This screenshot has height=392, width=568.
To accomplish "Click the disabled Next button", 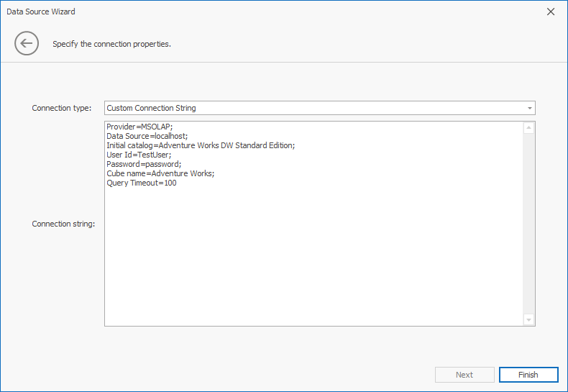I will [x=464, y=375].
